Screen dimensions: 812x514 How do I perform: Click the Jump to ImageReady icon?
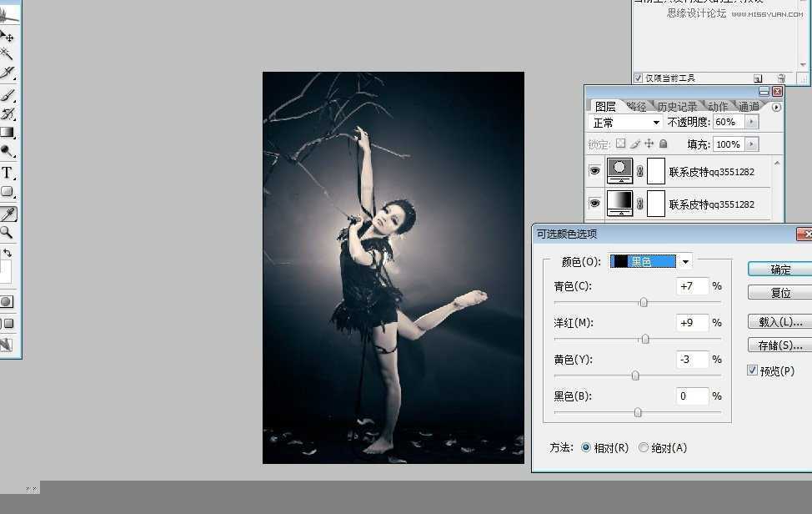(x=6, y=345)
